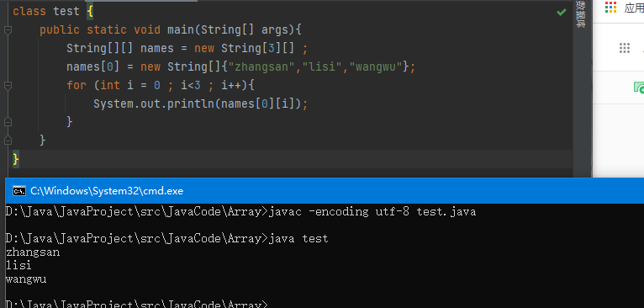Click the "new String[3][]" expression
Viewport: 644px width, 308px height.
[x=245, y=49]
